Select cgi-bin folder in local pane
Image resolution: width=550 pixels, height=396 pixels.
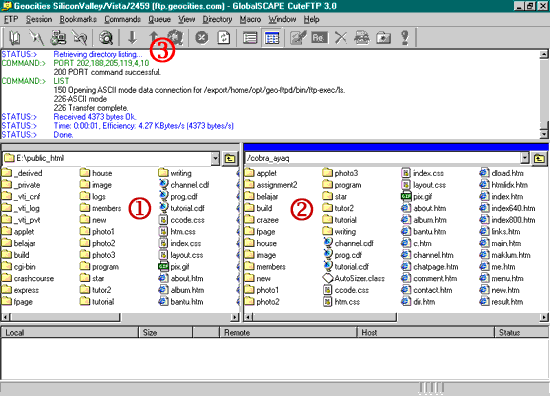pyautogui.click(x=19, y=267)
